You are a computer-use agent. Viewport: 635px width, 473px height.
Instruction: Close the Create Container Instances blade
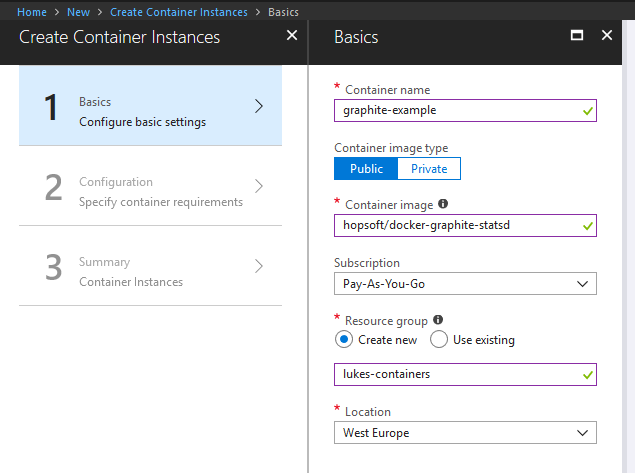[291, 35]
